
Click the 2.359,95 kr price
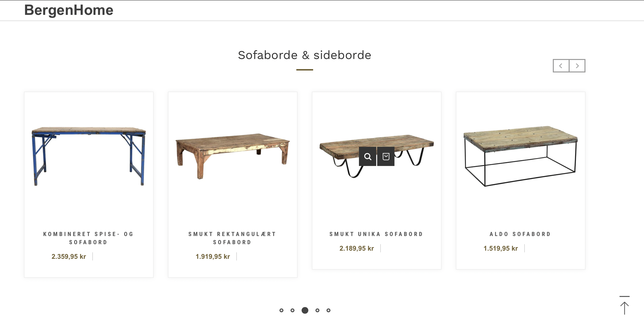pos(69,256)
